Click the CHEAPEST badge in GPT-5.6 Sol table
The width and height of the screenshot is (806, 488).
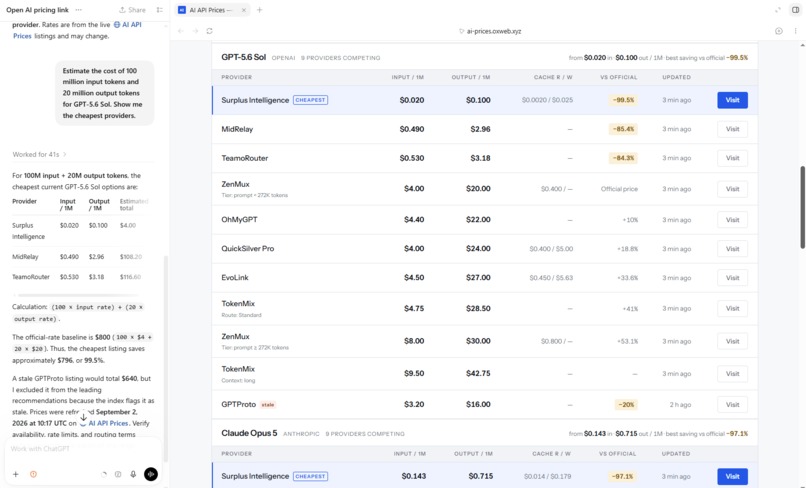tap(310, 100)
